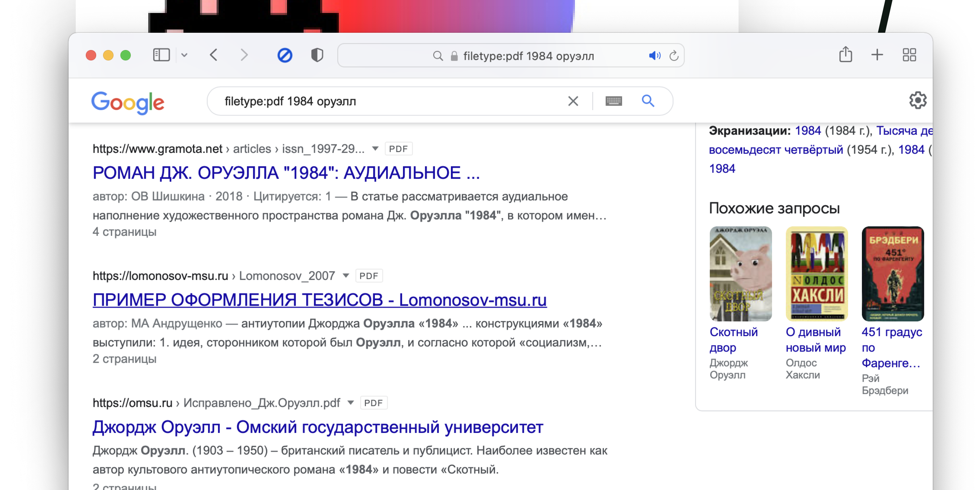Go back to the previous page
This screenshot has width=980, height=490.
pos(214,55)
